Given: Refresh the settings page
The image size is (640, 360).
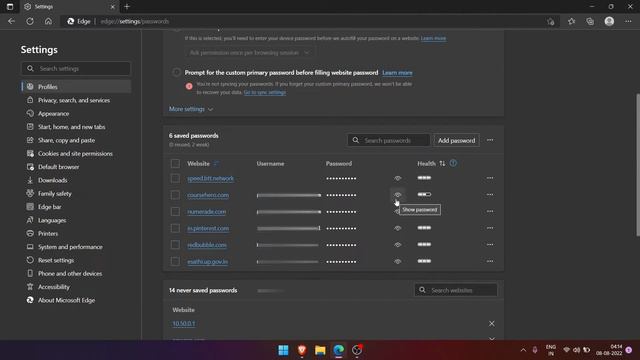Looking at the screenshot, I should tap(30, 21).
